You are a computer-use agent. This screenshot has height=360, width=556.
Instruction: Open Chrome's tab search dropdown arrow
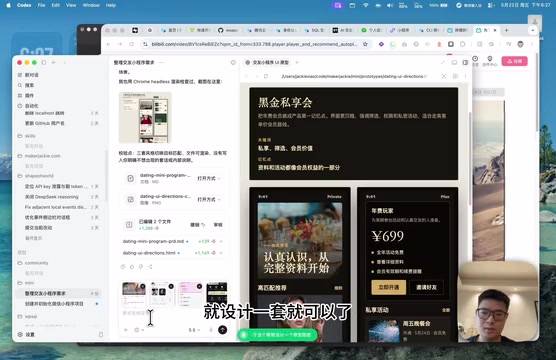pos(533,31)
